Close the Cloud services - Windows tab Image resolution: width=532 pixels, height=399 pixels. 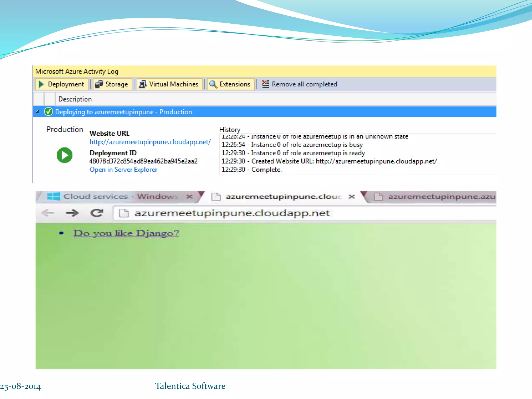tap(189, 197)
